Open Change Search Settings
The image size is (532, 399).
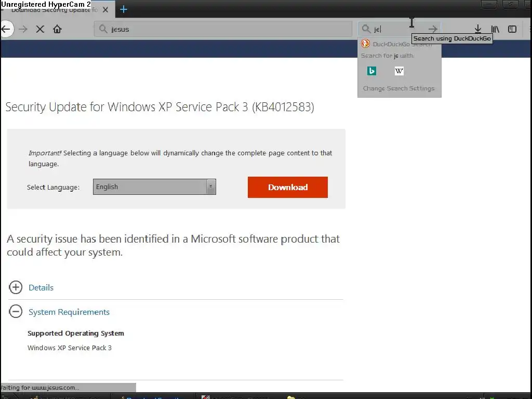[x=398, y=88]
